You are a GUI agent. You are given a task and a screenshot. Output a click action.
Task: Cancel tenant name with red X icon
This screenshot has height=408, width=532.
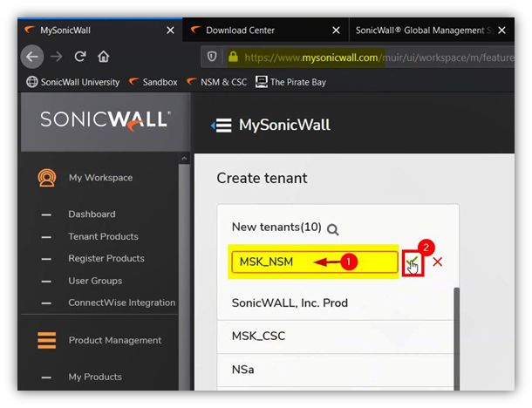pos(438,262)
